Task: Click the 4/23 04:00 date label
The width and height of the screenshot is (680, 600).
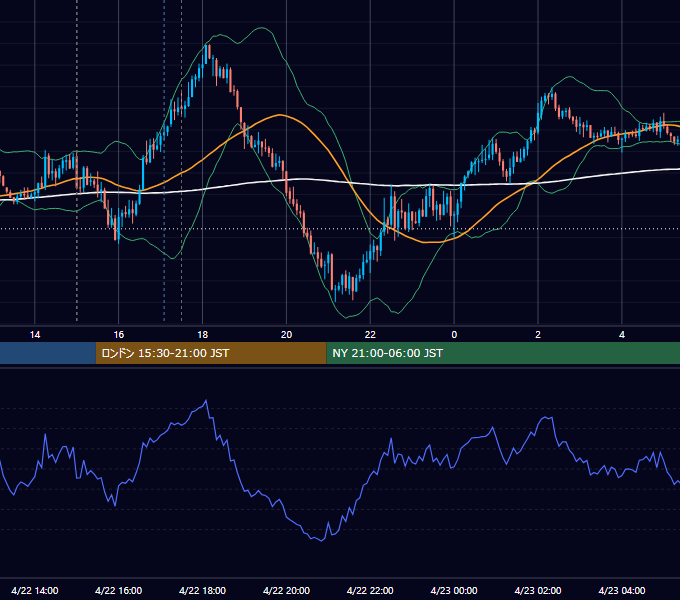Action: (x=622, y=590)
